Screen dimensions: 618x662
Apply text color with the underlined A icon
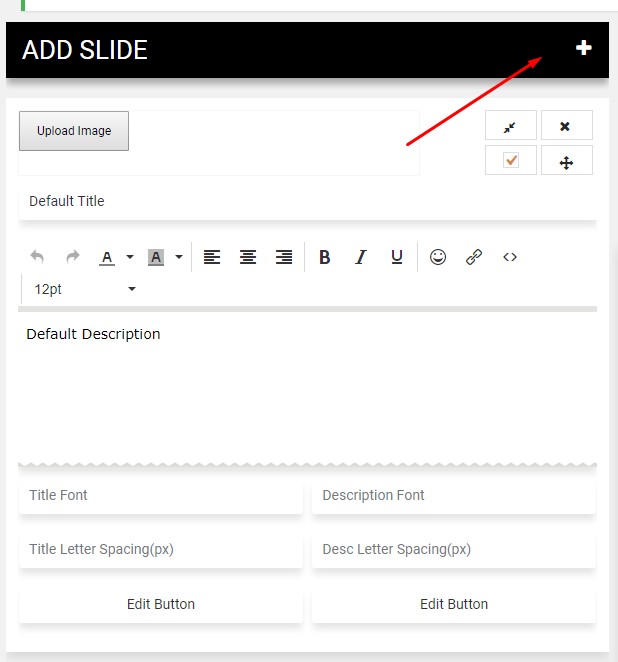[x=107, y=257]
